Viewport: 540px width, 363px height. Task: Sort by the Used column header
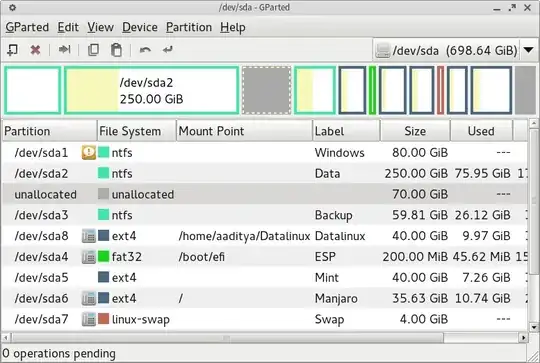click(x=481, y=131)
